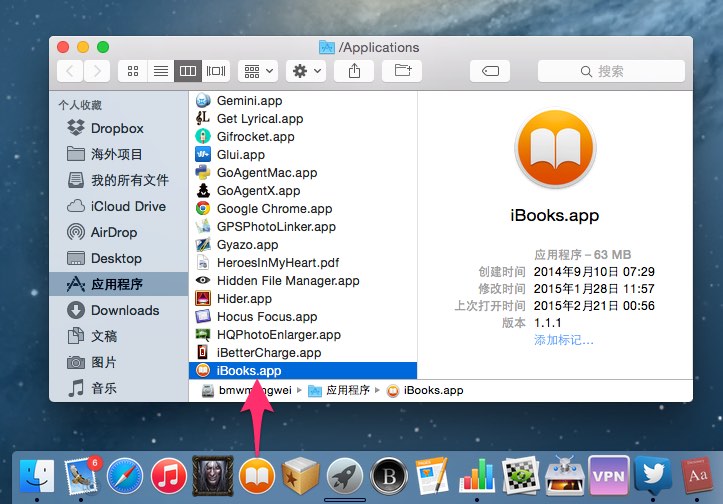This screenshot has height=504, width=723.
Task: Create a new folder with the toolbar button
Action: pyautogui.click(x=402, y=71)
